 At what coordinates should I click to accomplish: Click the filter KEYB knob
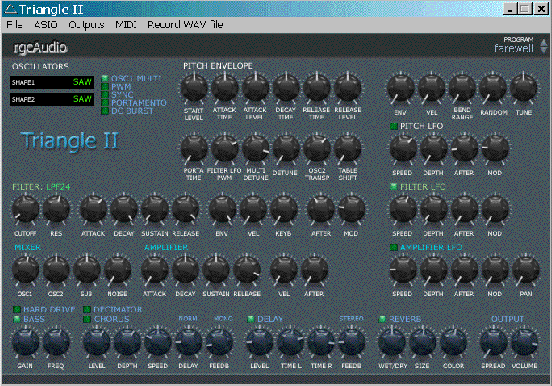[284, 210]
